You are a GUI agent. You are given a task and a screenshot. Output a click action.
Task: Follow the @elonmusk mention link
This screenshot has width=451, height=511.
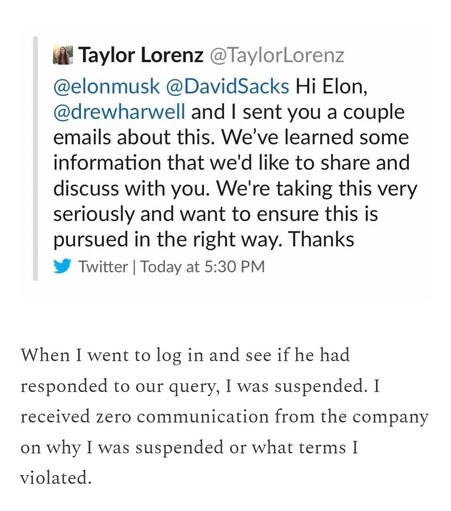point(106,86)
